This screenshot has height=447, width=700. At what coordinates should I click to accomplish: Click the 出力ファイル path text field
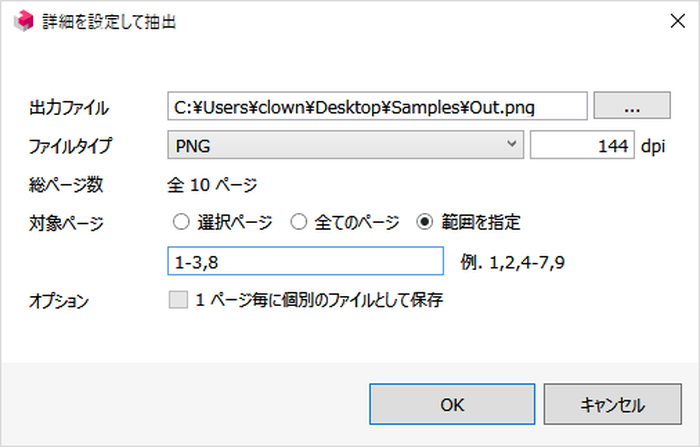click(377, 106)
